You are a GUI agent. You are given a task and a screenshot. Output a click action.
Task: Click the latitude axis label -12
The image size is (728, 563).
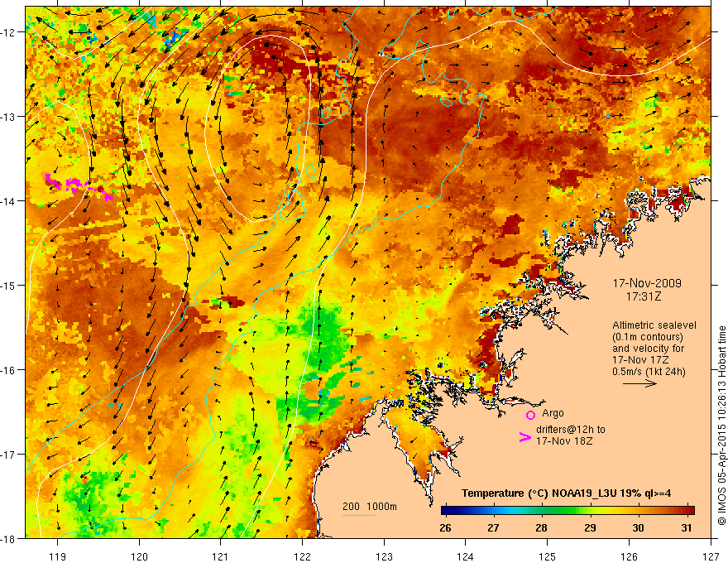[x=8, y=32]
